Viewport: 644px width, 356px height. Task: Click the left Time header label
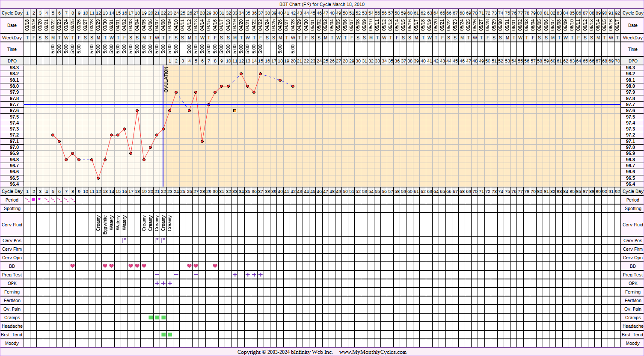(x=12, y=49)
